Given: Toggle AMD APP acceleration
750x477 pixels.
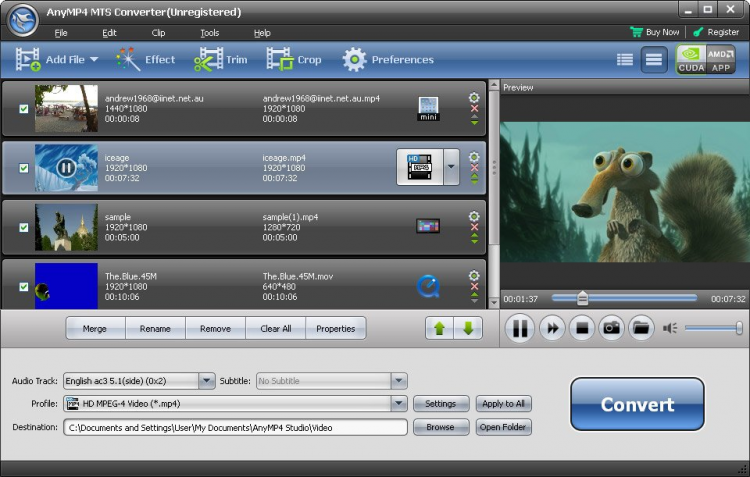Looking at the screenshot, I should coord(721,59).
